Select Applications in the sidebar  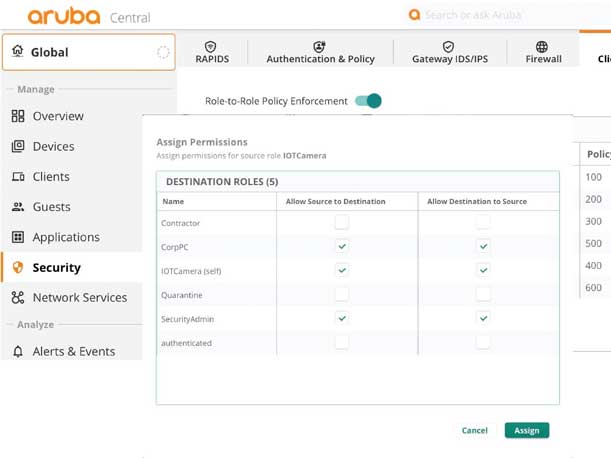pos(66,237)
